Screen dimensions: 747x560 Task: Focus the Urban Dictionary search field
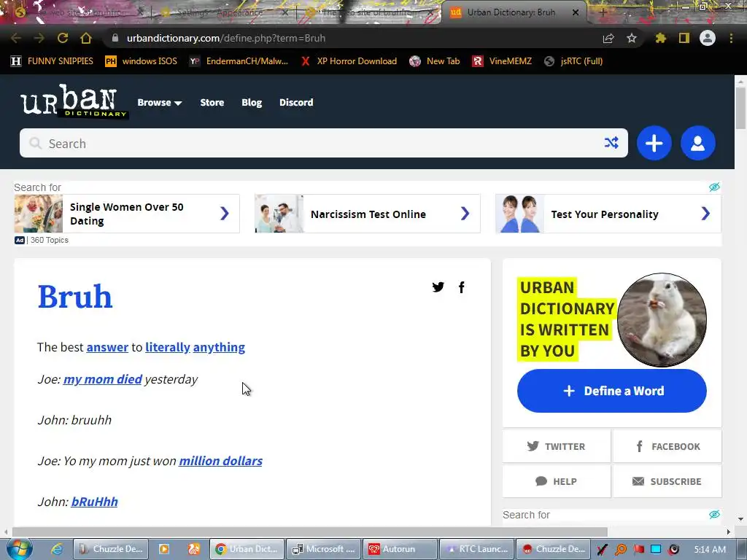tap(323, 143)
